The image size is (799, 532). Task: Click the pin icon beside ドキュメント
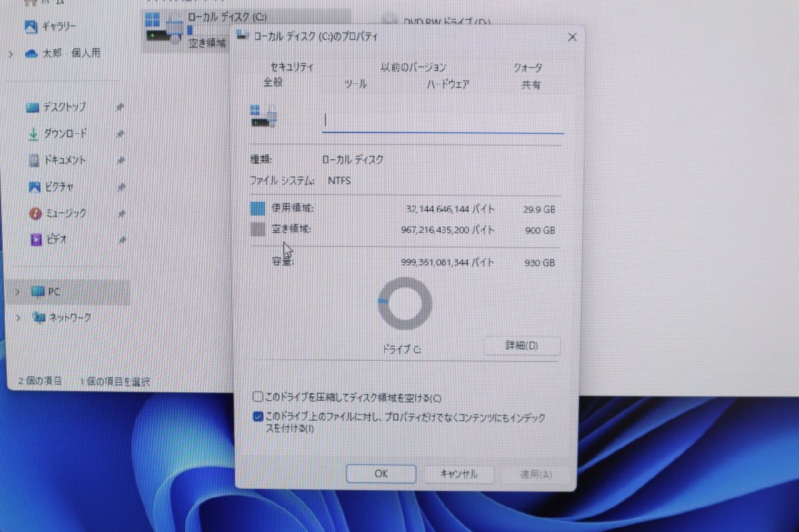click(120, 160)
